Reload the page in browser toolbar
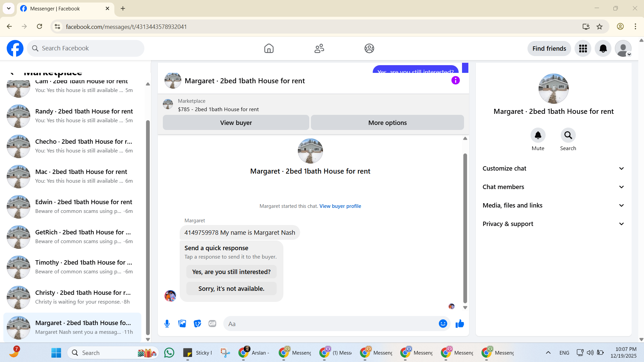 (x=40, y=27)
